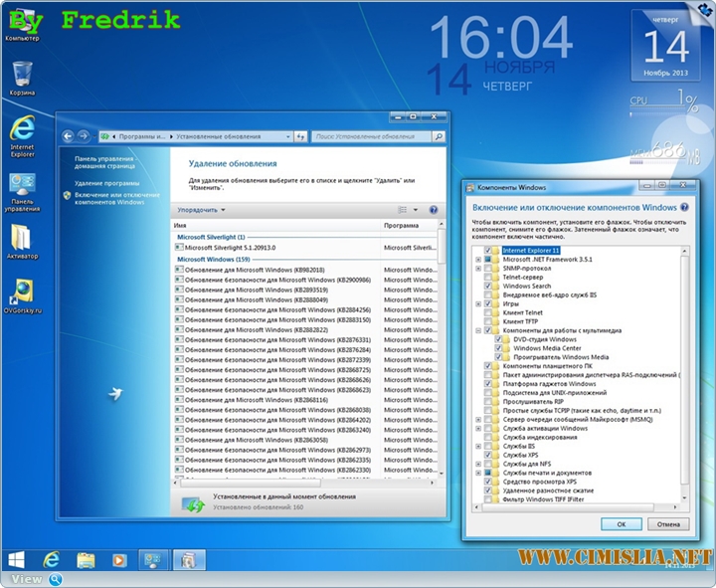Open File Explorer from the taskbar
The width and height of the screenshot is (716, 588).
[86, 560]
